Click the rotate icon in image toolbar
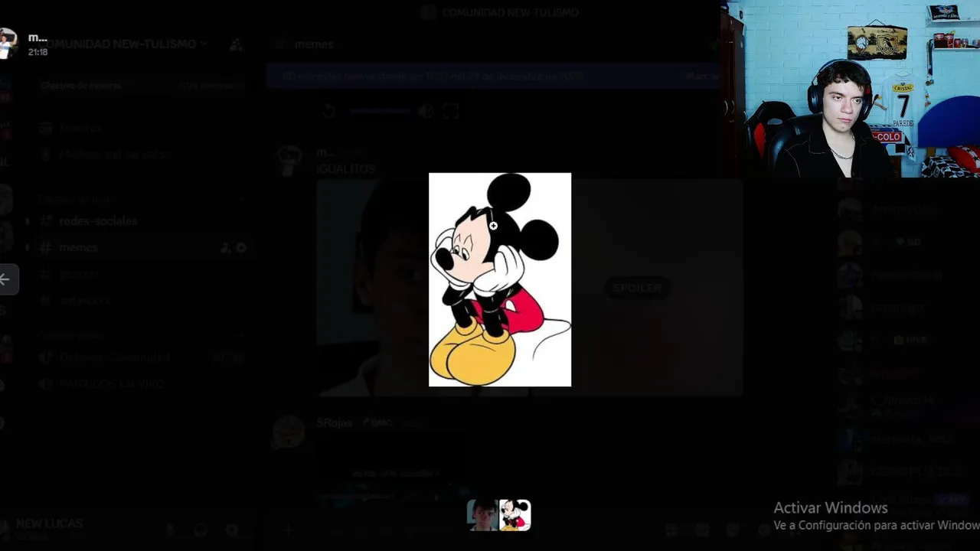The width and height of the screenshot is (980, 551). 328,111
